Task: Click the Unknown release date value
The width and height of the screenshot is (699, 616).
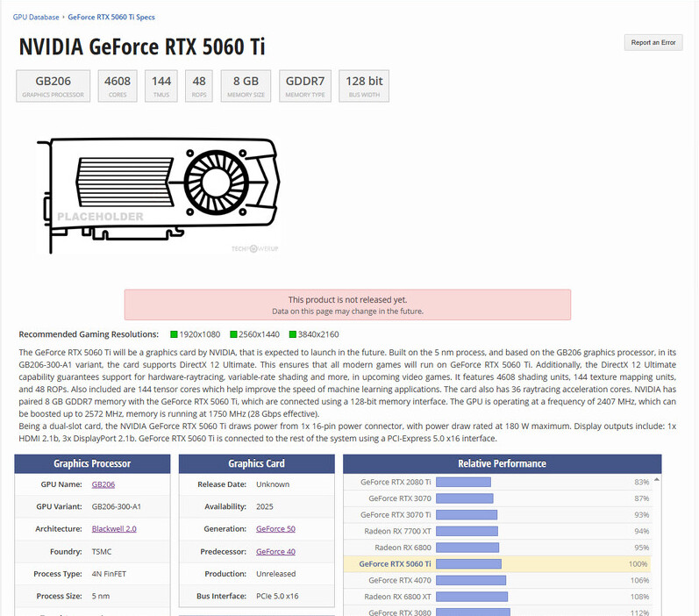Action: [273, 484]
